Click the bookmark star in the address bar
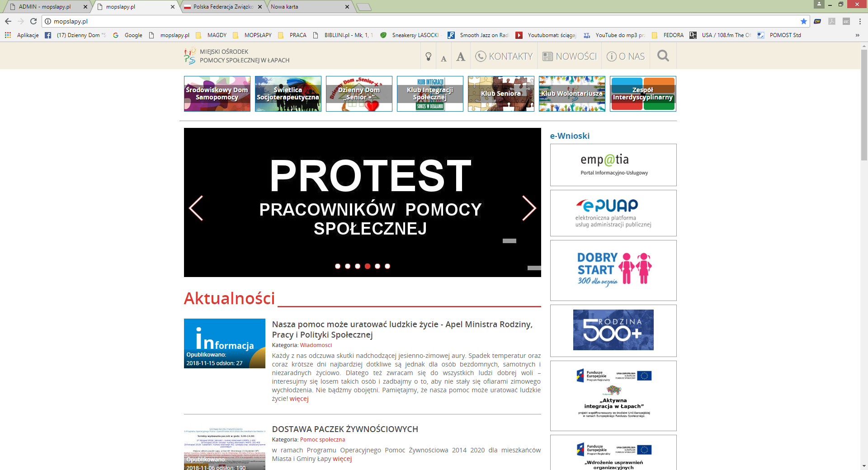The image size is (868, 470). click(803, 21)
